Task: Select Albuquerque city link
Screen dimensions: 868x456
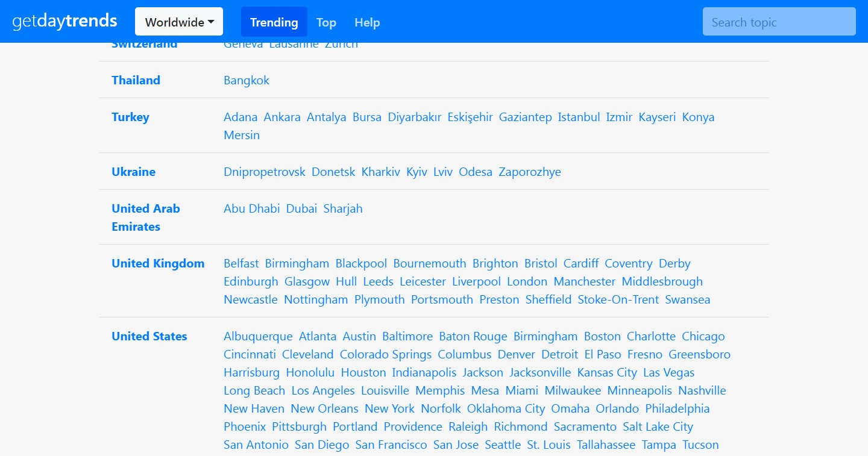Action: [x=258, y=336]
